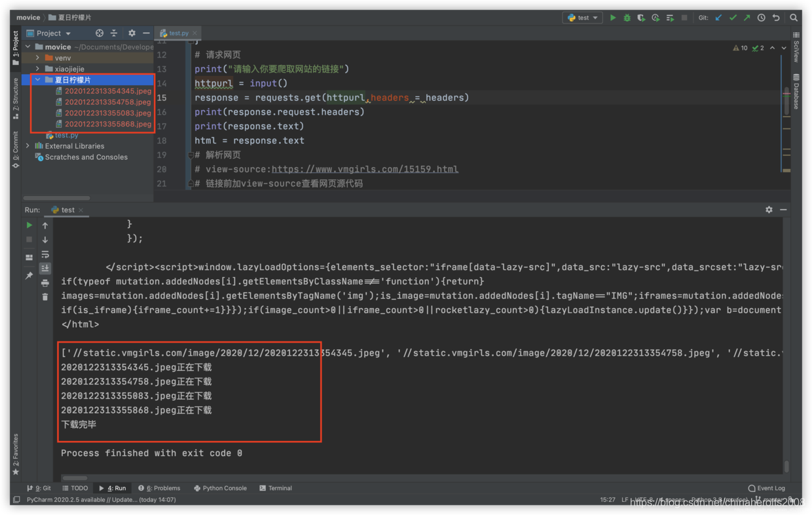Minimize the Run tool window
Screen dimensions: 812x515
pyautogui.click(x=783, y=210)
